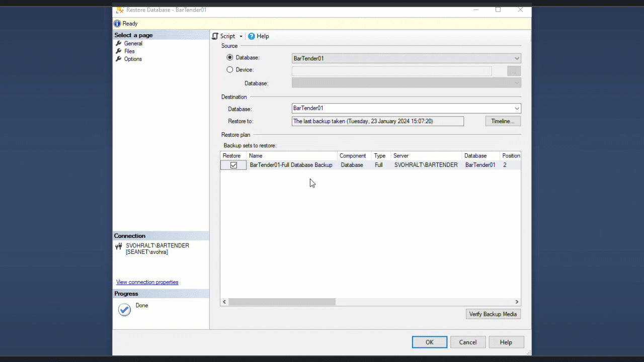Click the Script toolbar icon
This screenshot has height=362, width=644.
[215, 36]
